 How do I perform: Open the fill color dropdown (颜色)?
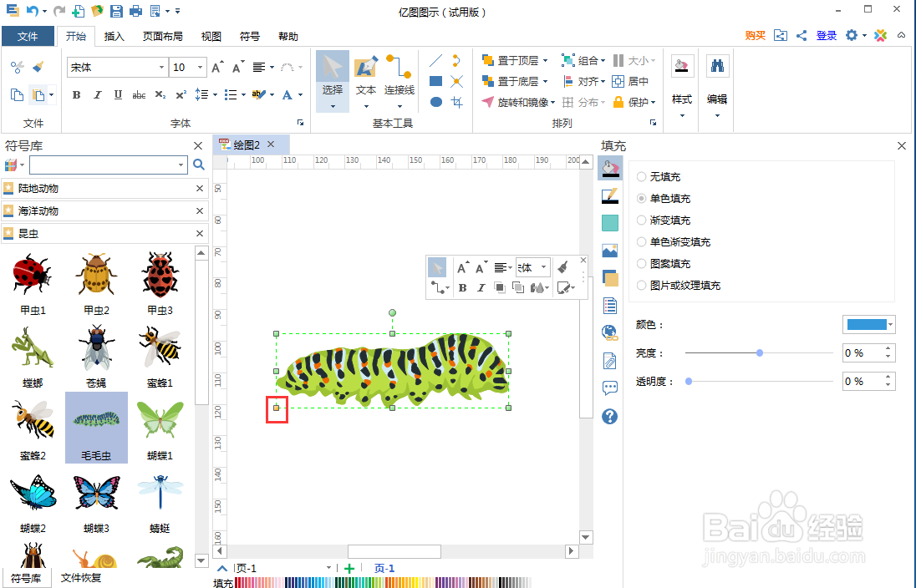pos(890,325)
